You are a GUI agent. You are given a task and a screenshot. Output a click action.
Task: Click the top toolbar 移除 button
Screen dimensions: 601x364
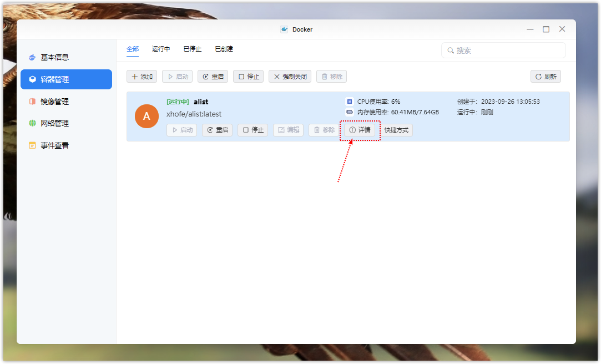click(x=331, y=77)
